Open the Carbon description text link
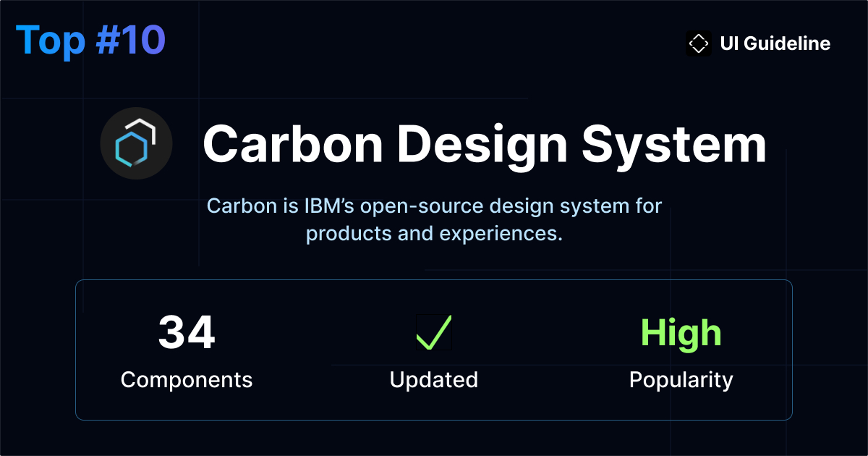868x456 pixels. pyautogui.click(x=434, y=219)
